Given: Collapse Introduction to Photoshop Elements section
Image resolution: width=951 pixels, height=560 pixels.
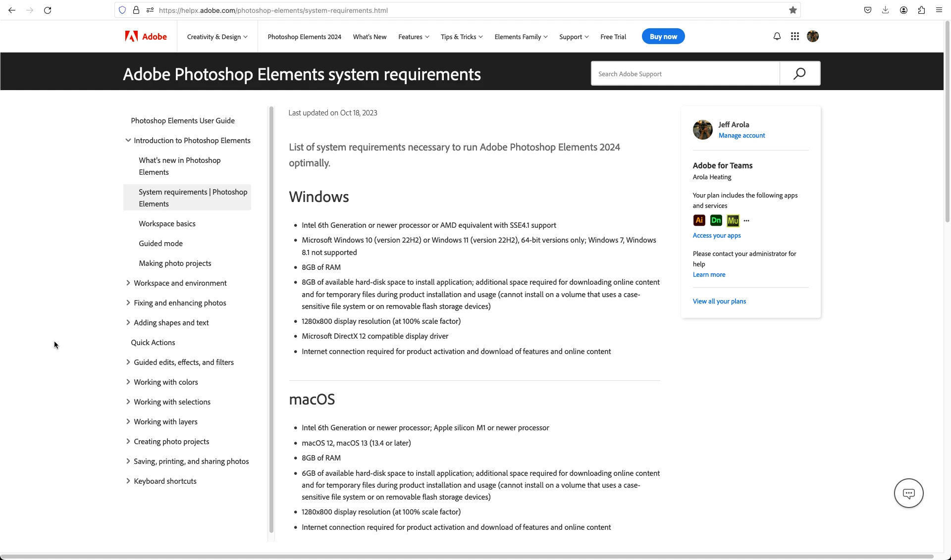Looking at the screenshot, I should [128, 140].
